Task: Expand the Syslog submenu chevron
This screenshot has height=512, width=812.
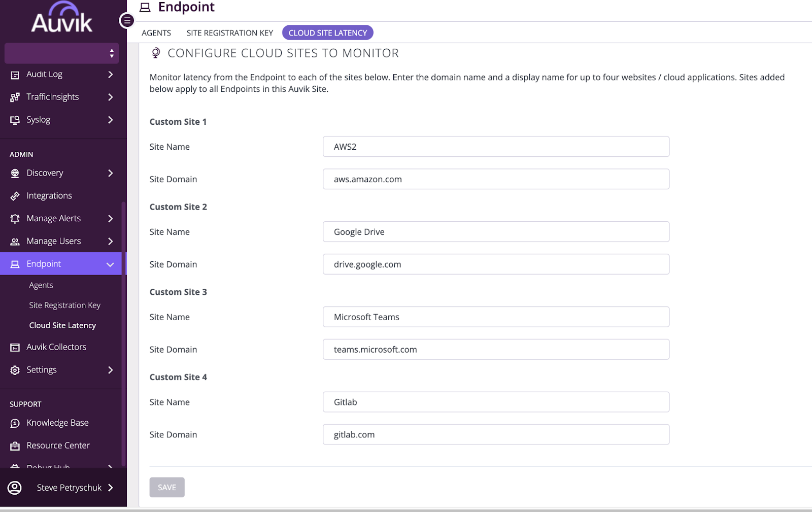Action: [111, 120]
